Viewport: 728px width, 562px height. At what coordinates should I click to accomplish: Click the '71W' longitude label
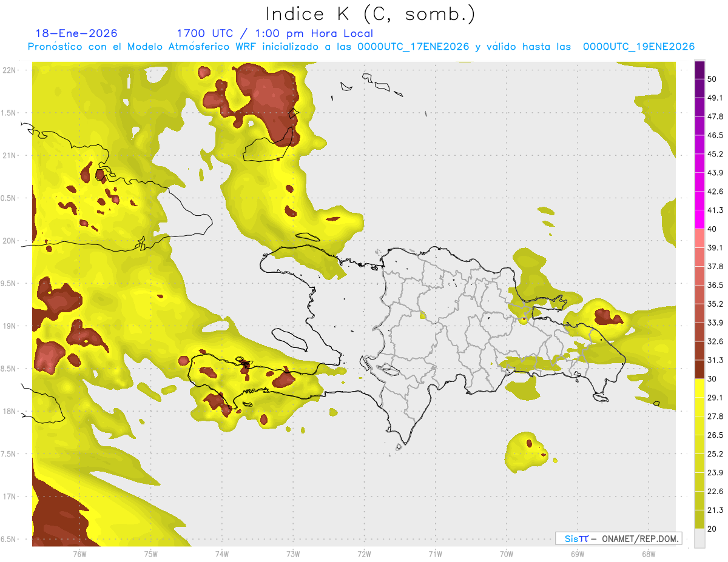(435, 554)
